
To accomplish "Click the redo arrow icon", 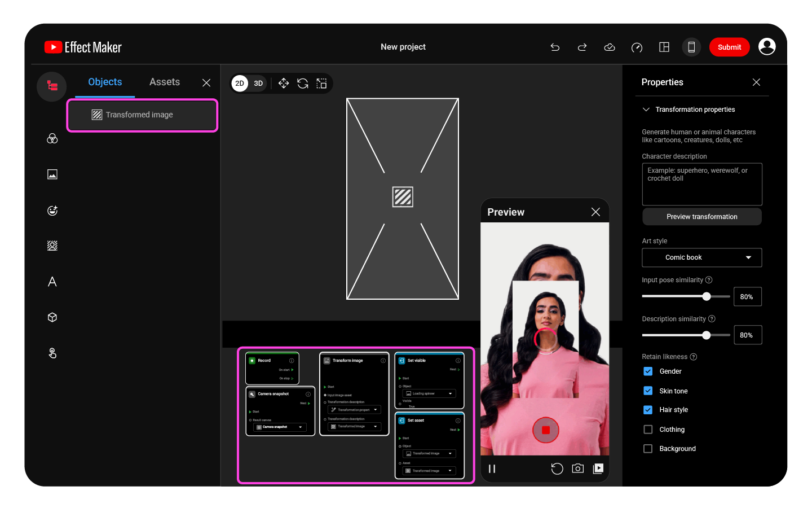I will pos(582,47).
